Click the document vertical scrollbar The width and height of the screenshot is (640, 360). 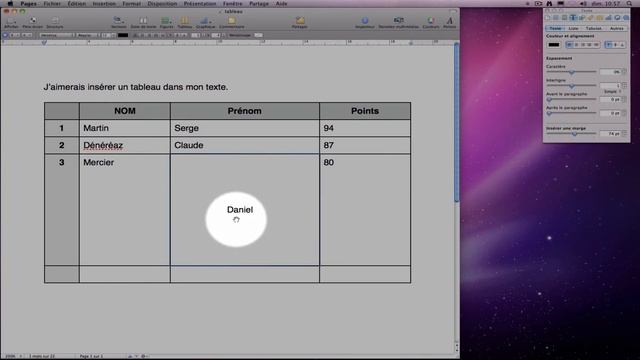(x=456, y=122)
